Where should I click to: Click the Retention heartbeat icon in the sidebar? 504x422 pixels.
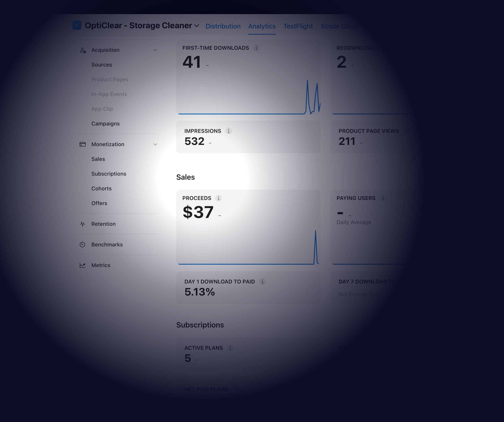coord(82,224)
